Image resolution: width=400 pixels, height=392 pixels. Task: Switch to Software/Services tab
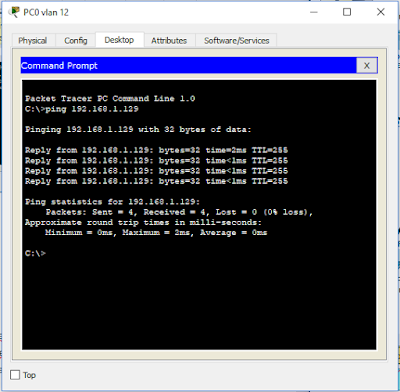click(236, 41)
